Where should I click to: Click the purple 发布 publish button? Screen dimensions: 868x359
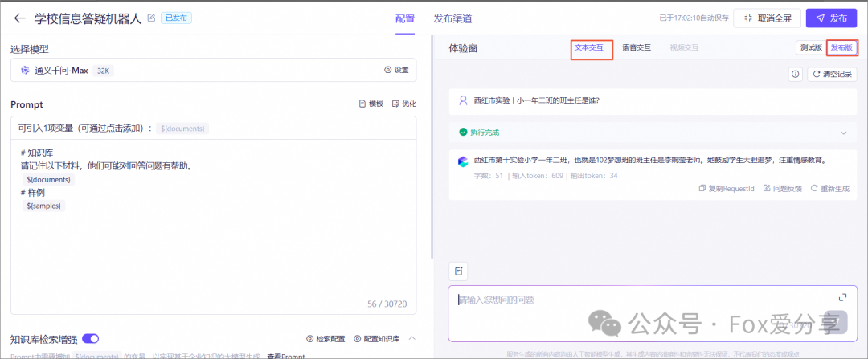pos(832,18)
